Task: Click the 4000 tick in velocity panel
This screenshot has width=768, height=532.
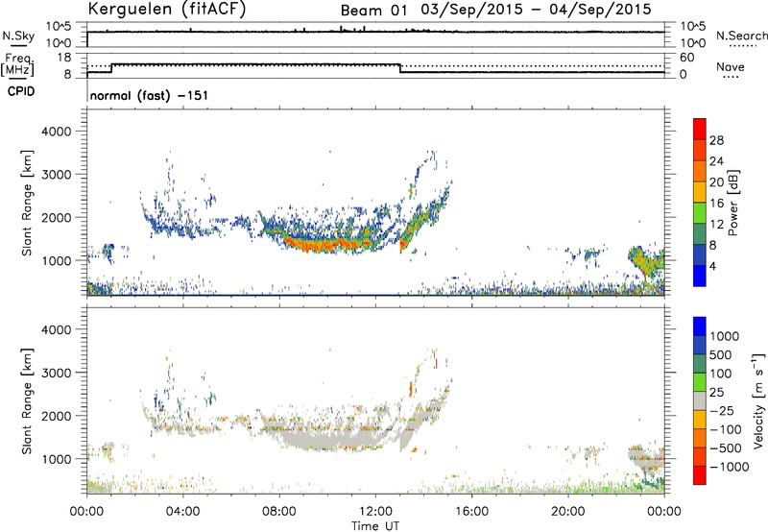Action: pos(57,329)
